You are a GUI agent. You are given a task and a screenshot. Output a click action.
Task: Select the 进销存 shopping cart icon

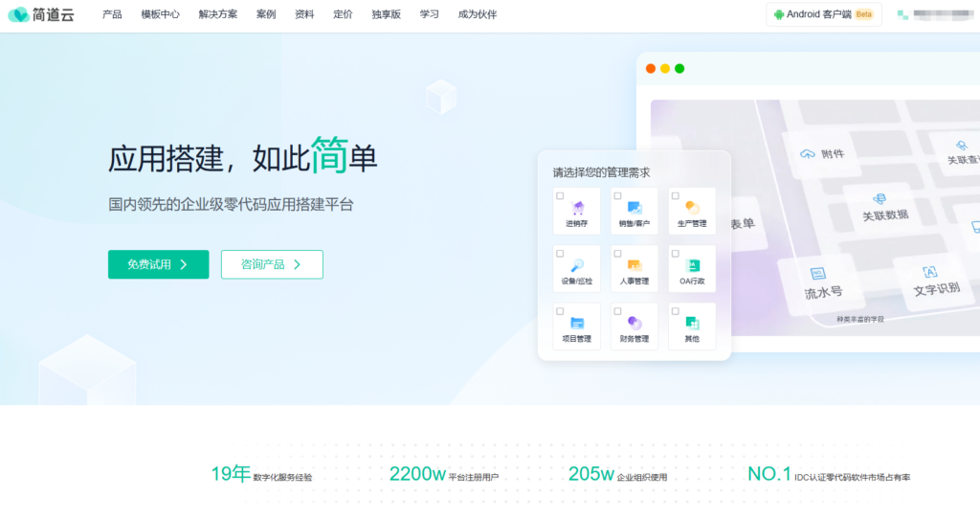[577, 208]
